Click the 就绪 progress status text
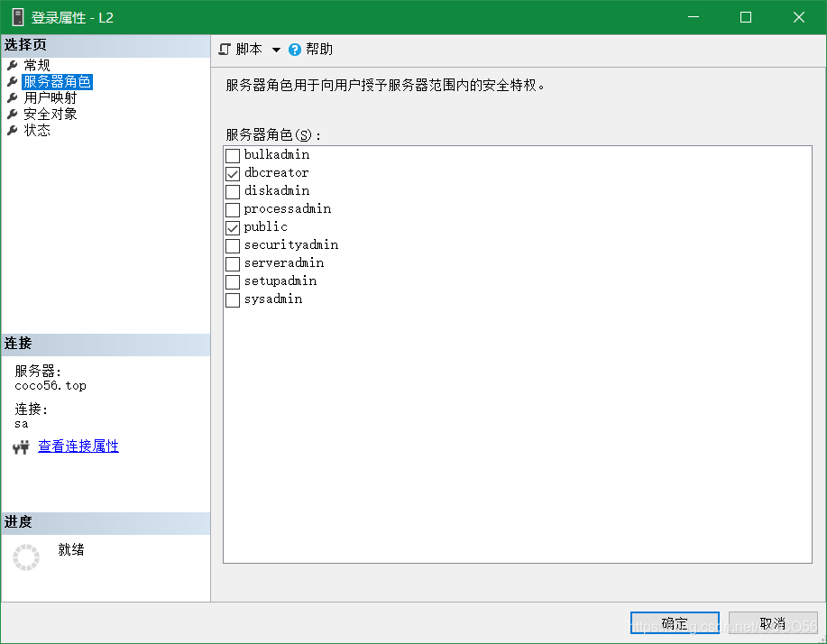The image size is (827, 644). [71, 549]
